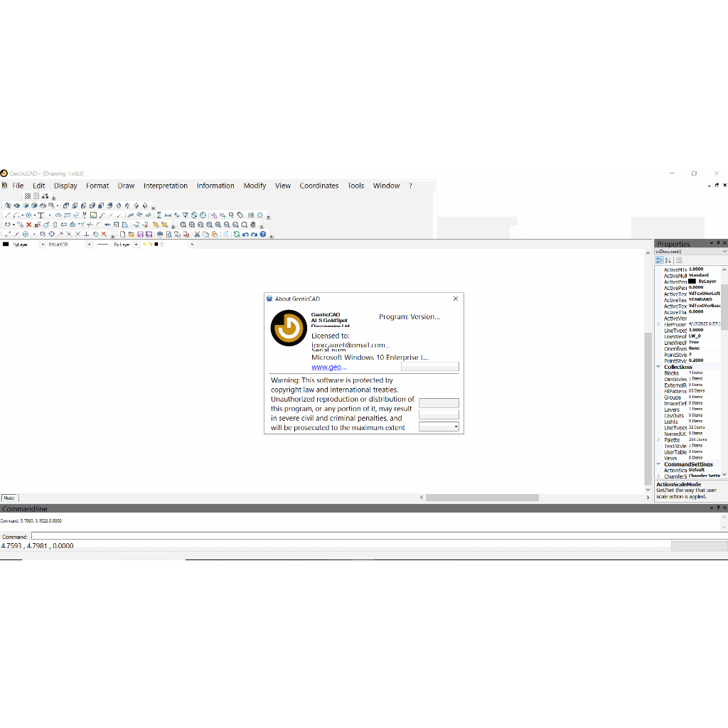
Task: Open the lineweight ByLayer dropdown
Action: point(136,245)
